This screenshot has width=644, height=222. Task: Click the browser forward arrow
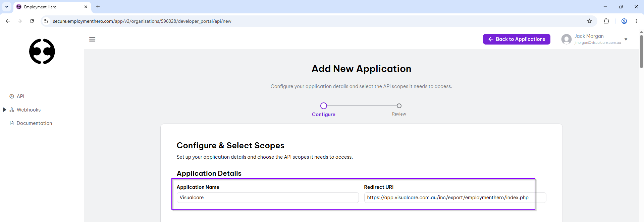pos(20,21)
